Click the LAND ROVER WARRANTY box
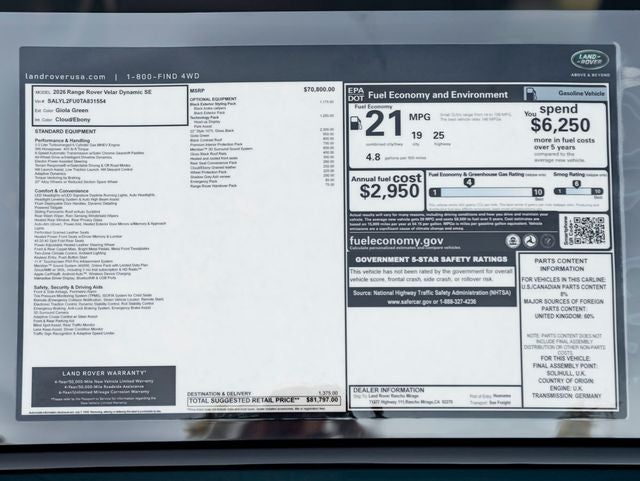 pos(104,386)
